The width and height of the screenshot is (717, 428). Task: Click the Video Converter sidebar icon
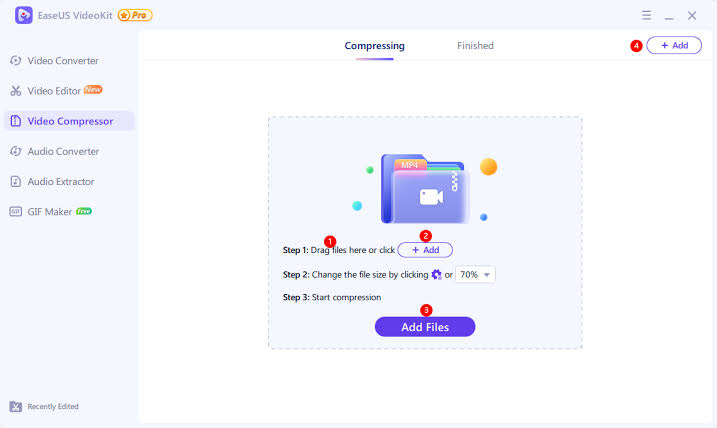tap(16, 60)
